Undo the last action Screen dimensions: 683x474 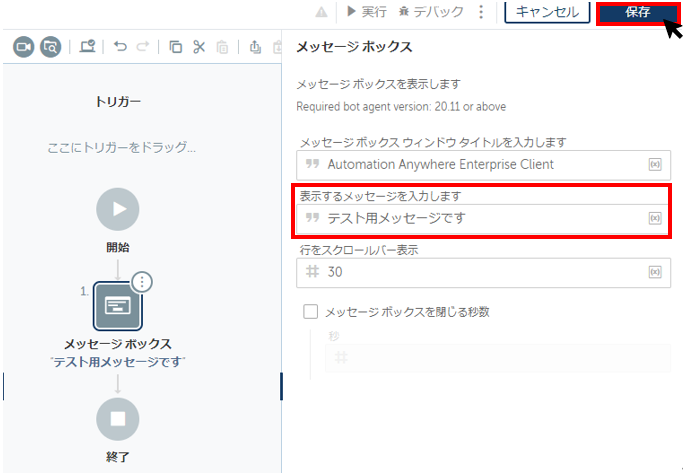[x=120, y=46]
